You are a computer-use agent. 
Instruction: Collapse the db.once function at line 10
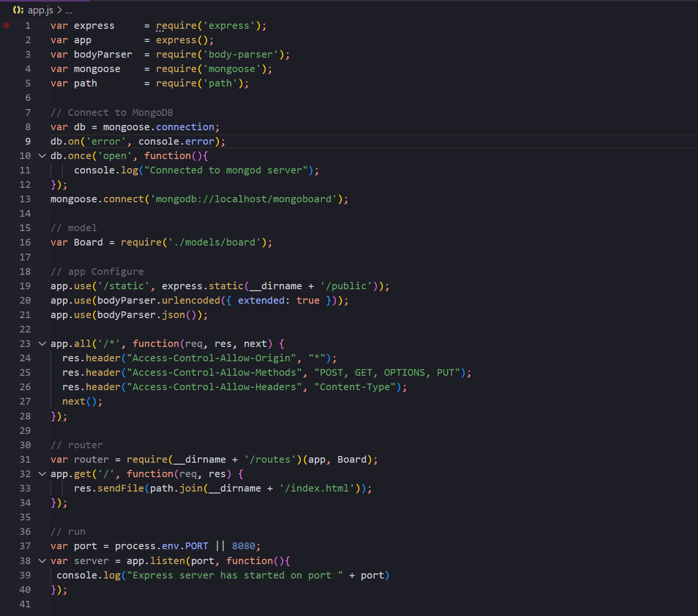pos(42,156)
